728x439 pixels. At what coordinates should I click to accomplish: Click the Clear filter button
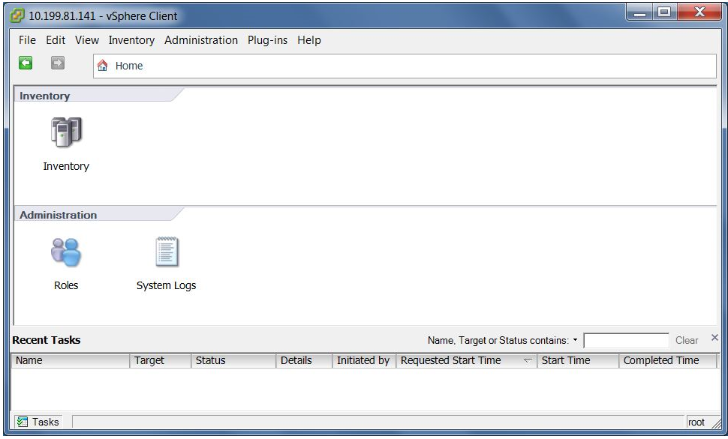coord(687,340)
